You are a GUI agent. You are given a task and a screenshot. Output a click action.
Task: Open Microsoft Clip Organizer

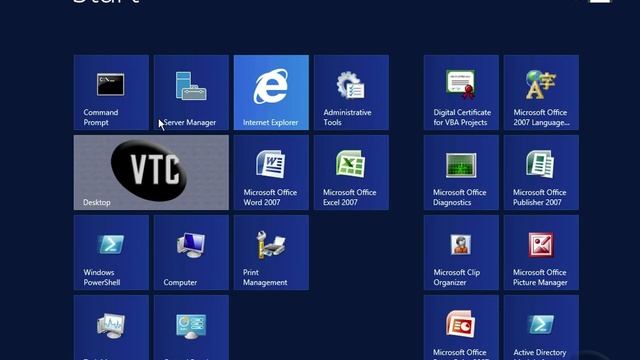point(461,252)
